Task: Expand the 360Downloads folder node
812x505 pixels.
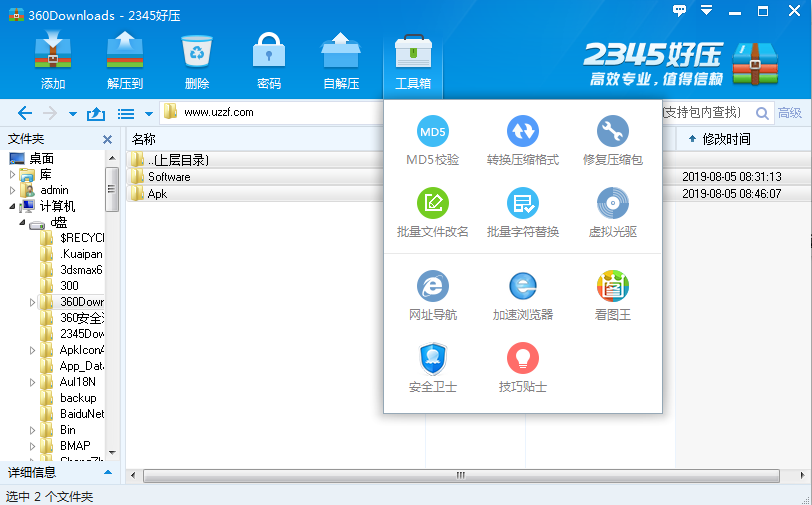Action: pyautogui.click(x=32, y=302)
